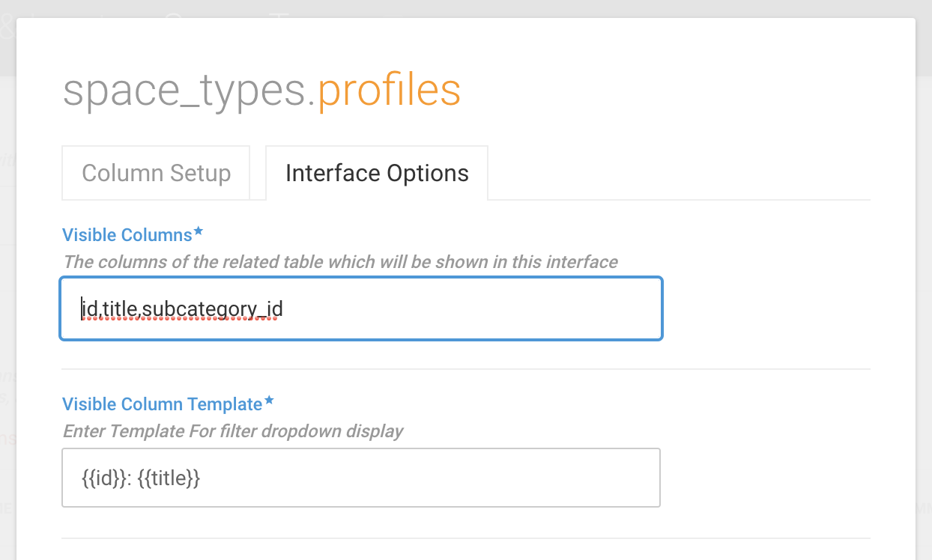Focus the Visible Columns input field
The image size is (932, 560).
[x=361, y=308]
